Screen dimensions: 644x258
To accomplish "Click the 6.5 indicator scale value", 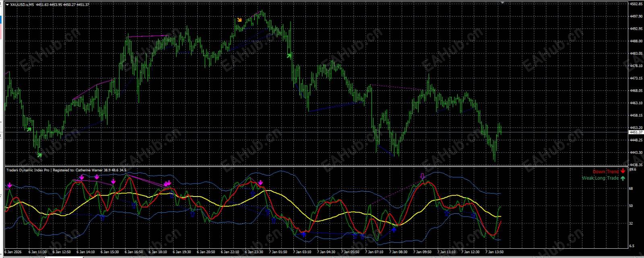I will point(632,246).
